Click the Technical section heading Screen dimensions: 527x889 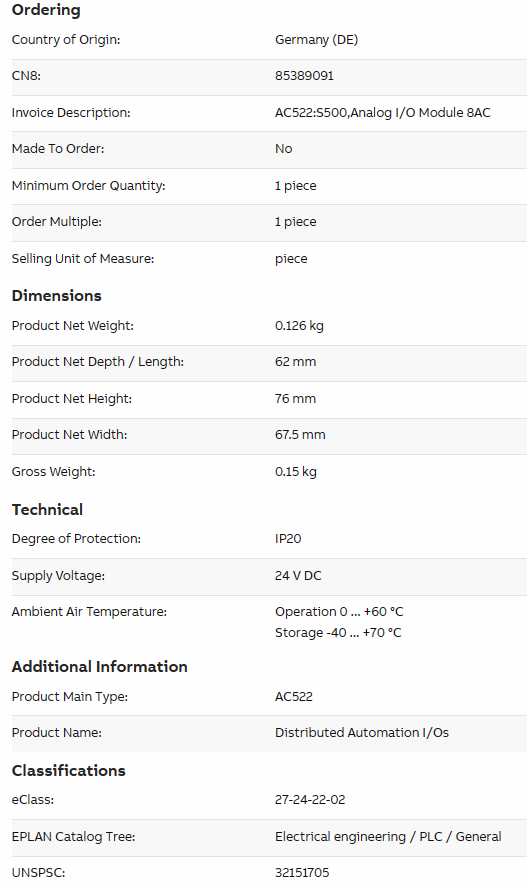point(48,510)
